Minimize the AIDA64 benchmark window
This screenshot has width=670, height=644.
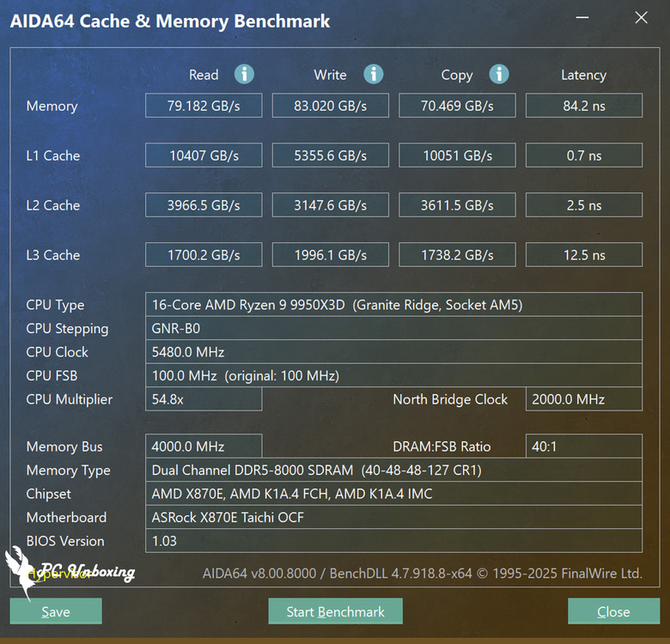582,17
